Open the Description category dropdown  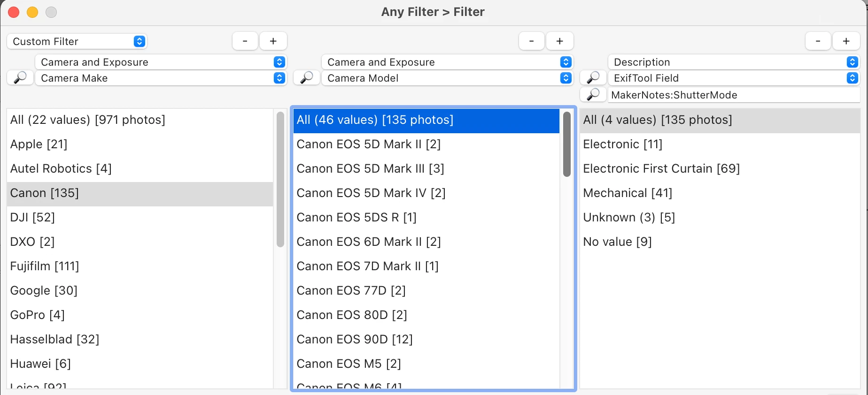tap(734, 62)
